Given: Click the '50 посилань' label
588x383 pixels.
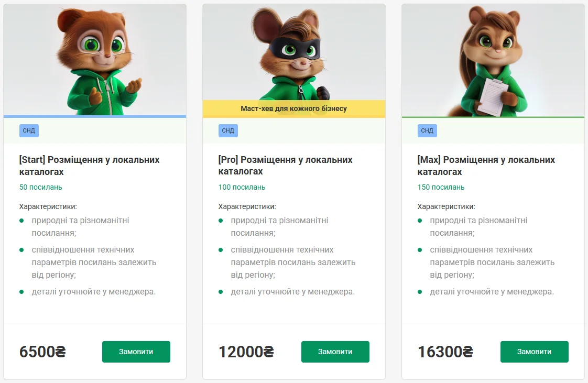Looking at the screenshot, I should point(41,187).
